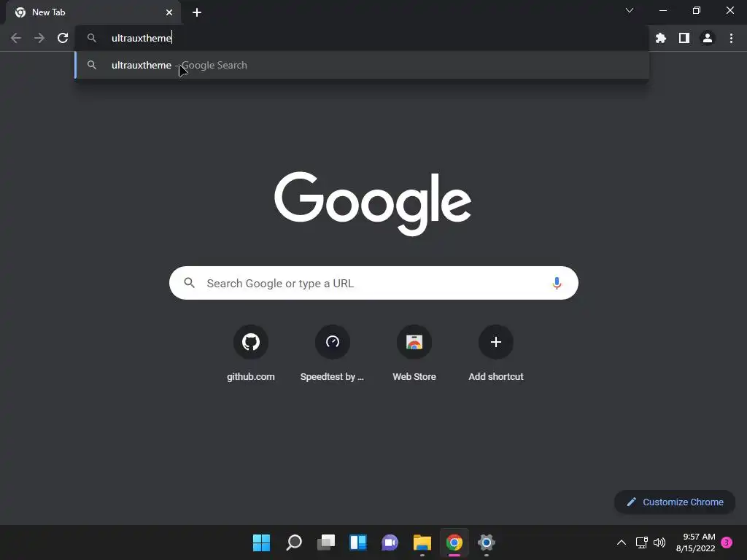This screenshot has height=560, width=747.
Task: Open Chrome's three-dot menu
Action: (731, 38)
